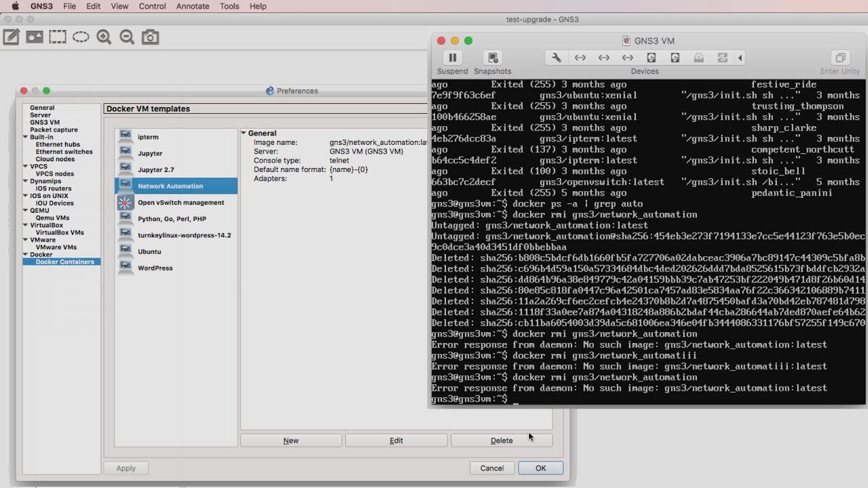Click the zoom in magnifier icon
The height and width of the screenshot is (488, 868).
[x=104, y=37]
